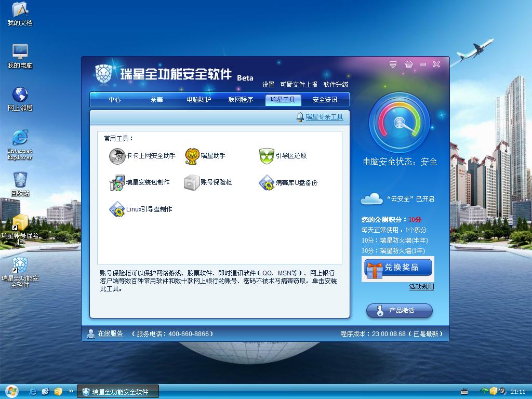Select the 账号保险柜 safe icon
The image size is (532, 399).
point(192,182)
